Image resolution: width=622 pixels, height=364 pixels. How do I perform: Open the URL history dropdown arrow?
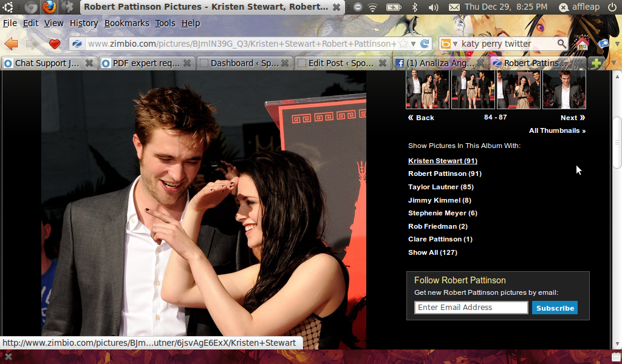pyautogui.click(x=413, y=44)
